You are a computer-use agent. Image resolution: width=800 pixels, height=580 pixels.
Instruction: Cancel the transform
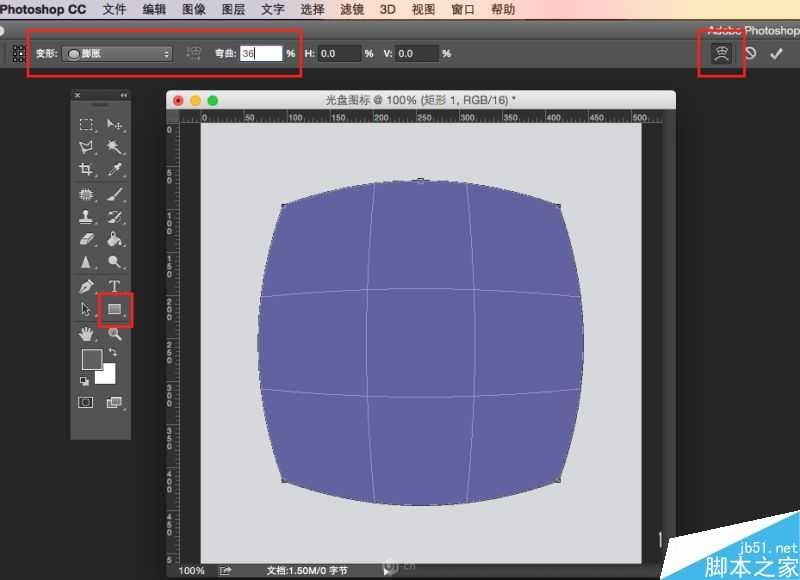[x=750, y=54]
